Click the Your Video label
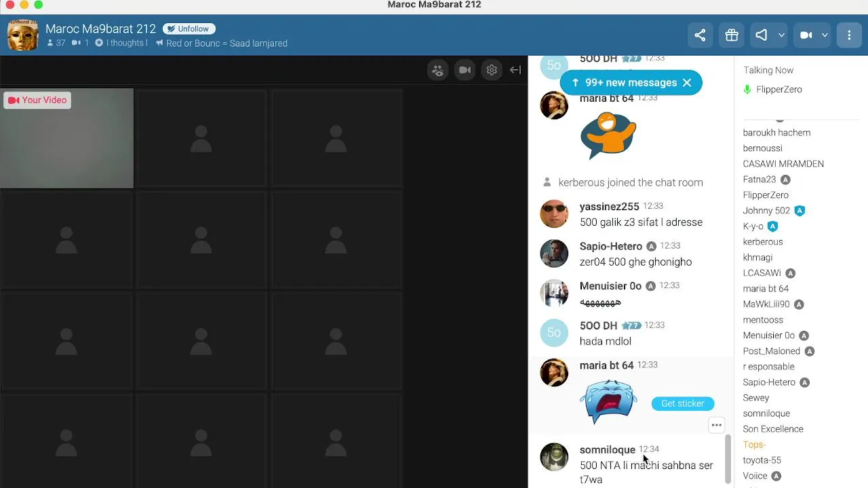The height and width of the screenshot is (488, 868). click(x=37, y=100)
